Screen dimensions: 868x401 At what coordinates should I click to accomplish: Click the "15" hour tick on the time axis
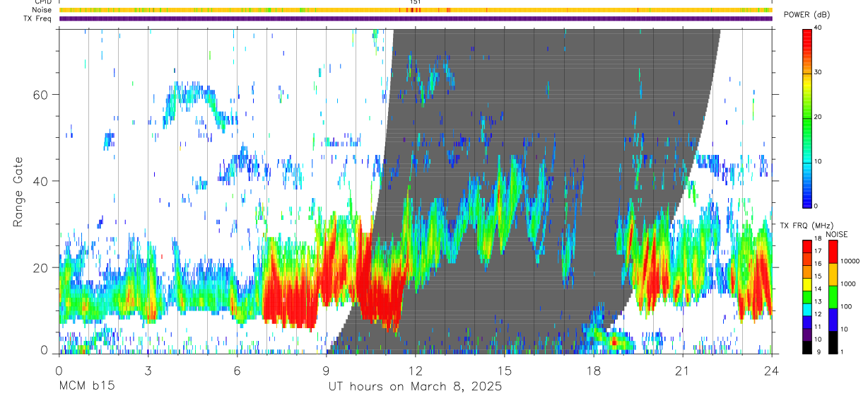point(505,370)
